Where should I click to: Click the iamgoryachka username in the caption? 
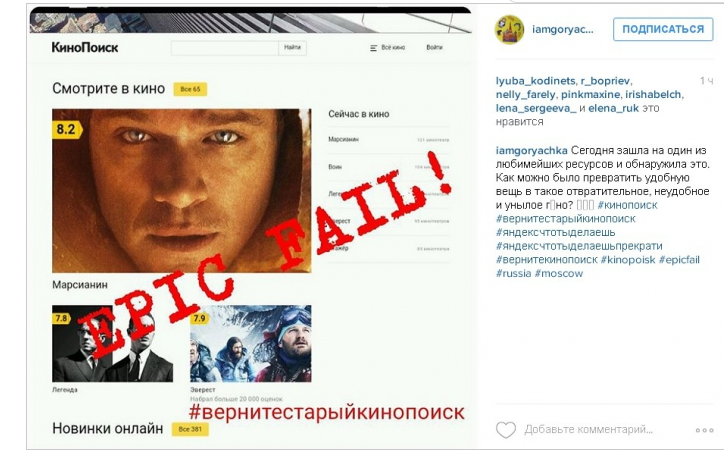(531, 151)
